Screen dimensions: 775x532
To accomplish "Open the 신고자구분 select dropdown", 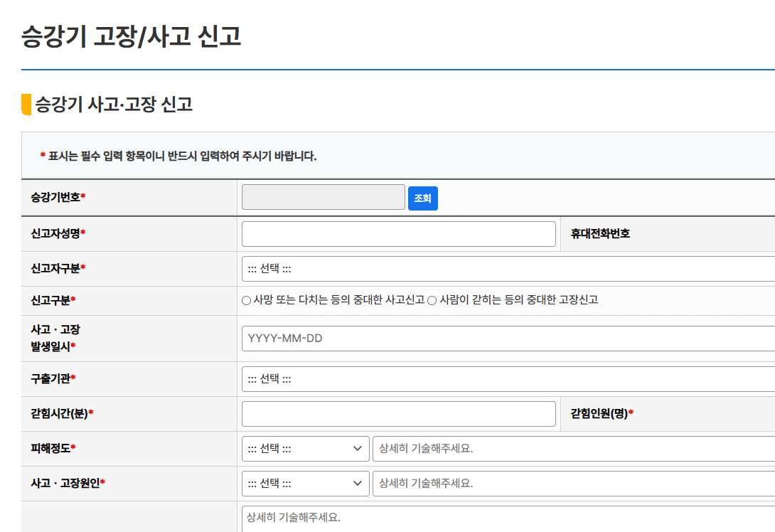I will point(508,268).
